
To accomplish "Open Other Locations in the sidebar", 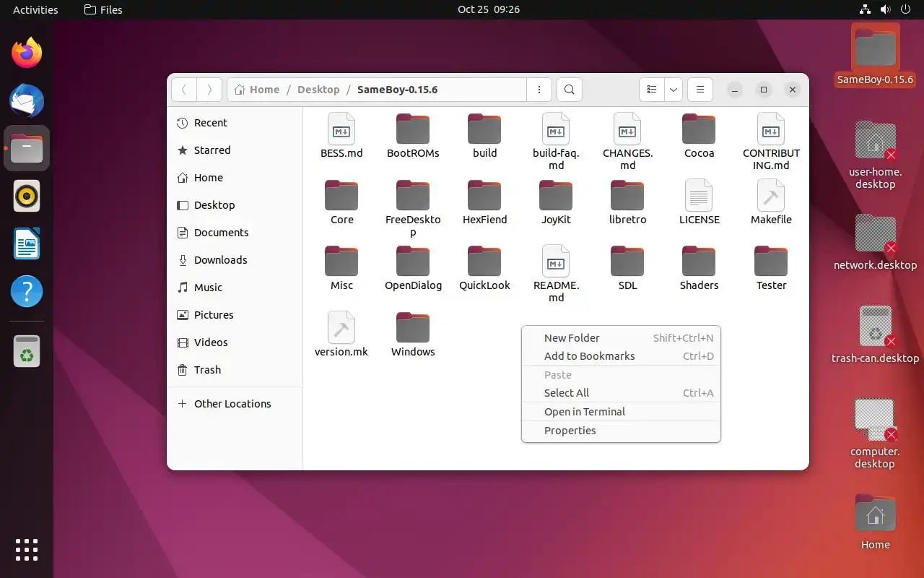I will 235,404.
